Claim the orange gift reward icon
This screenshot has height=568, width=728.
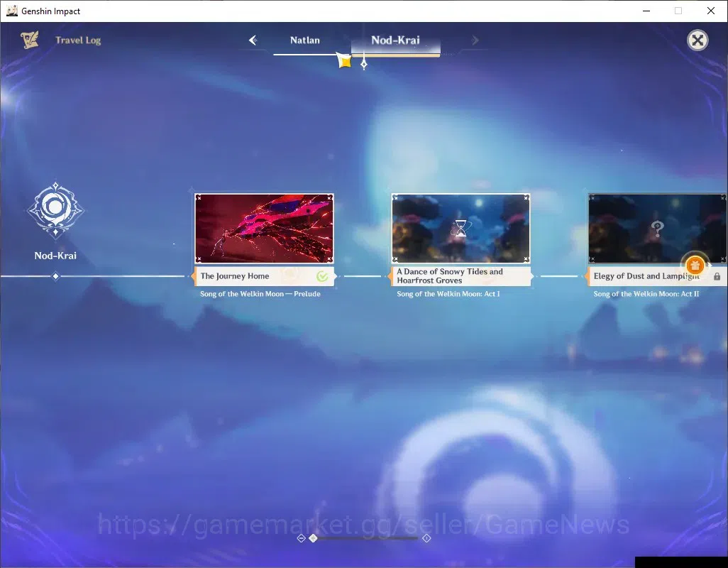pyautogui.click(x=695, y=266)
